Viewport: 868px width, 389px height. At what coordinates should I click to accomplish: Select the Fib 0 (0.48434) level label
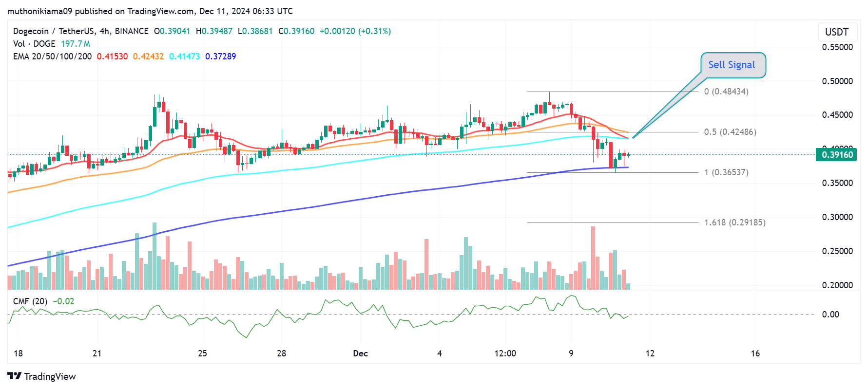(726, 92)
